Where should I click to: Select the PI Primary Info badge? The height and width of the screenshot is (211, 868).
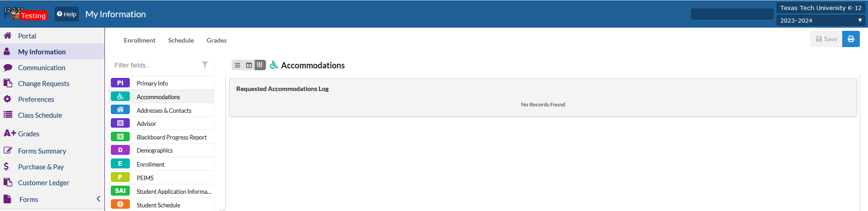click(x=120, y=83)
